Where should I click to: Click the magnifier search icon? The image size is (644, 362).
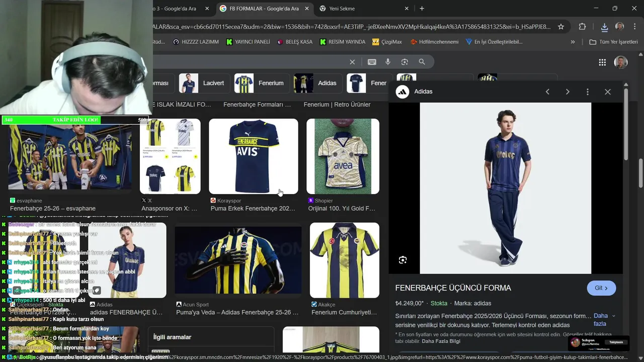422,62
